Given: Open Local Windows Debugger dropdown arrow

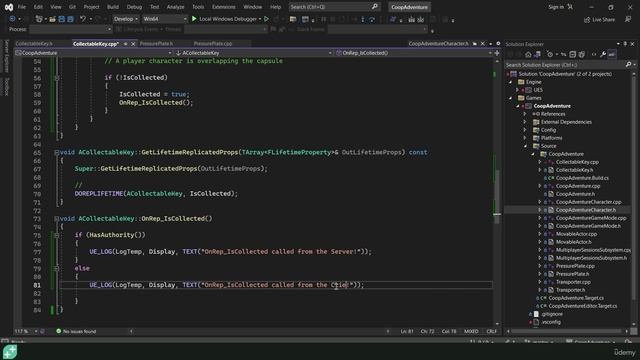Looking at the screenshot, I should point(260,19).
